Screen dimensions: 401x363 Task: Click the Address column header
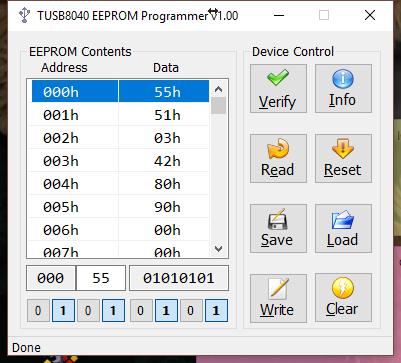[64, 68]
